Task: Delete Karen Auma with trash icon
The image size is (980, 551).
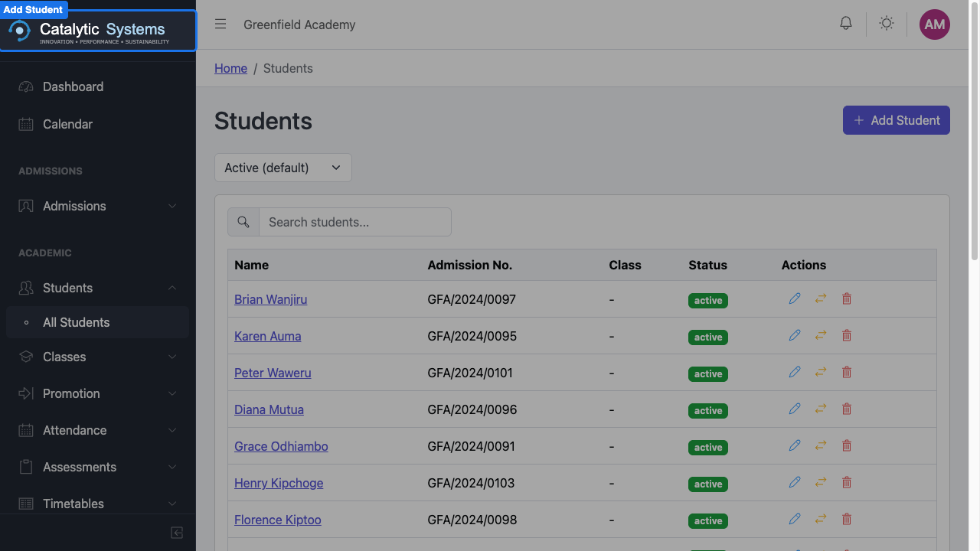Action: point(847,335)
